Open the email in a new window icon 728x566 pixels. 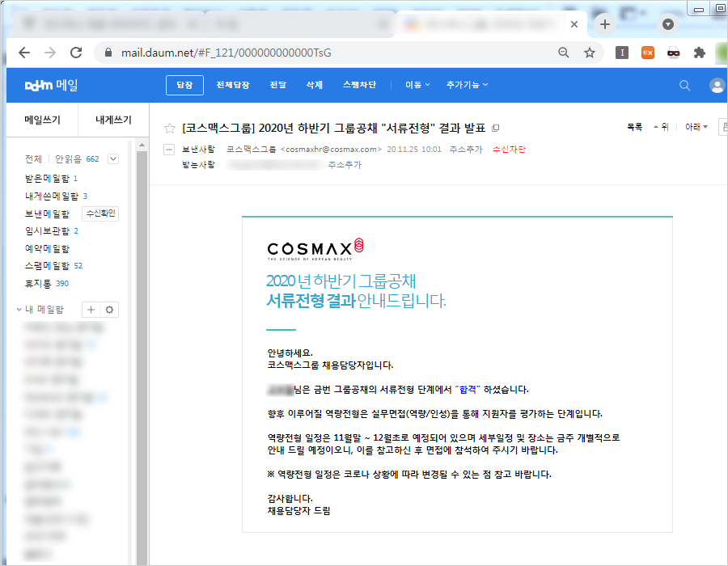pos(495,128)
